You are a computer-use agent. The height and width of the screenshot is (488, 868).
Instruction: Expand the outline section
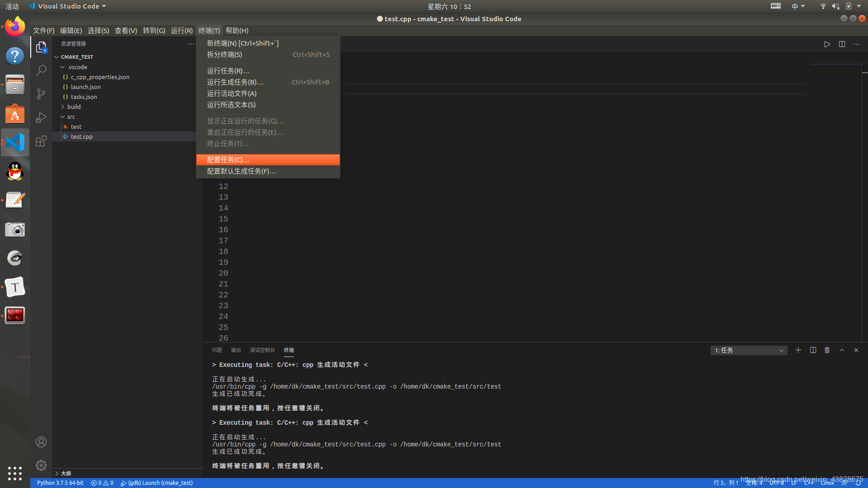coord(66,473)
